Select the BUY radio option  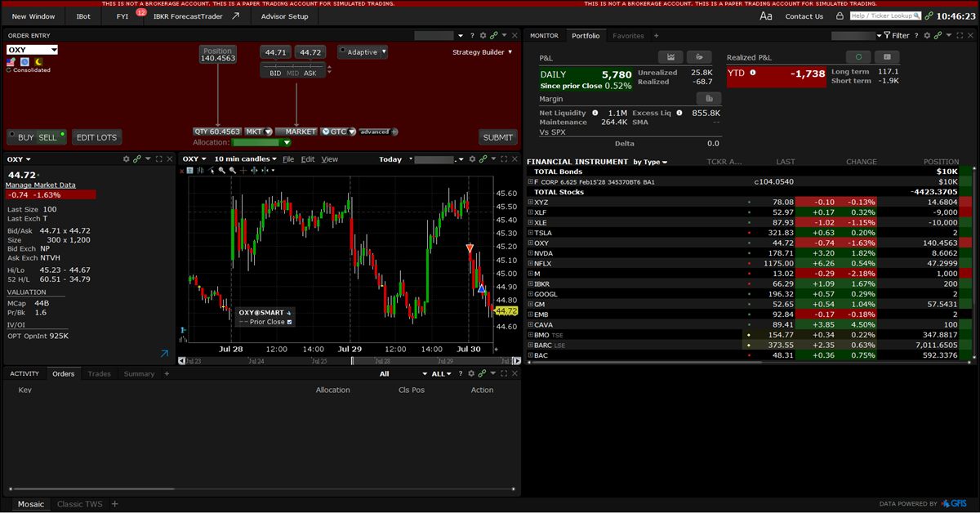pyautogui.click(x=15, y=137)
